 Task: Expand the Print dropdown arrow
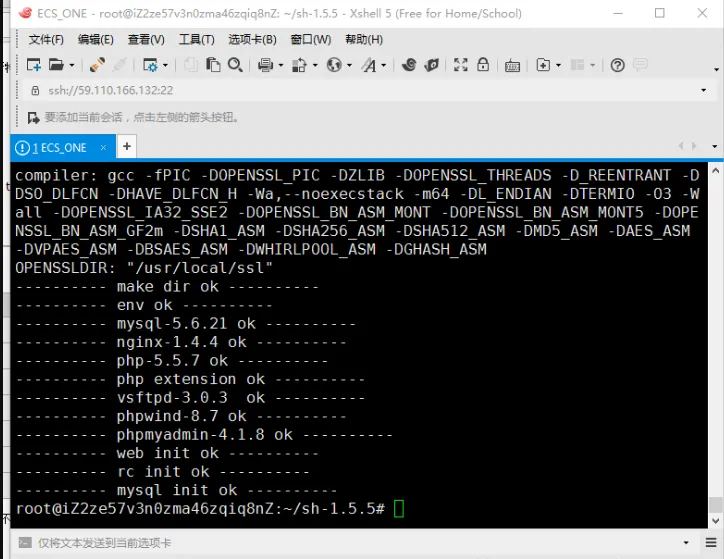pyautogui.click(x=281, y=66)
